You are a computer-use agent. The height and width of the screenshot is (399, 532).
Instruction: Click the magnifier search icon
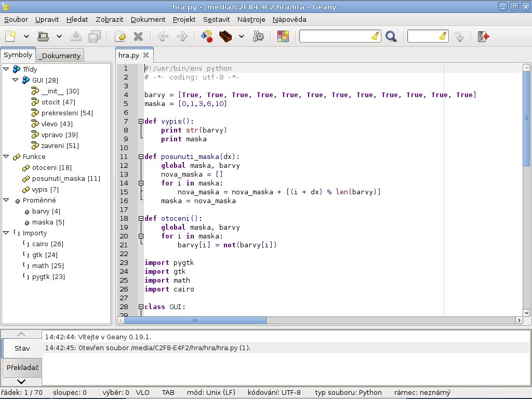(391, 36)
